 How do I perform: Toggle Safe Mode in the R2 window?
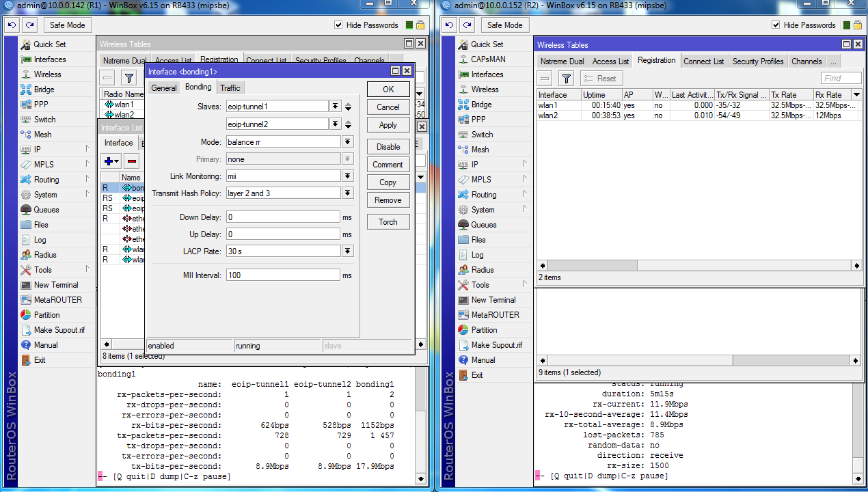point(504,25)
